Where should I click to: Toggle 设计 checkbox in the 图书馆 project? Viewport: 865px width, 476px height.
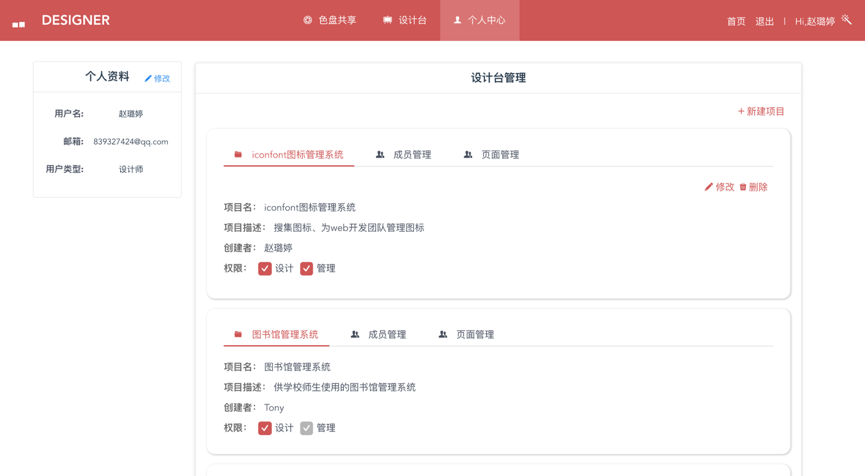click(265, 428)
